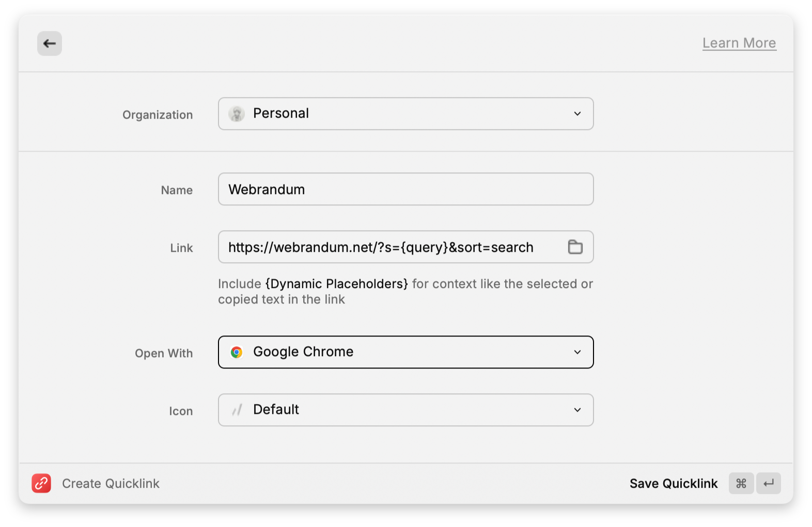This screenshot has height=527, width=812.
Task: Focus the Name field containing Webrandum
Action: point(405,189)
